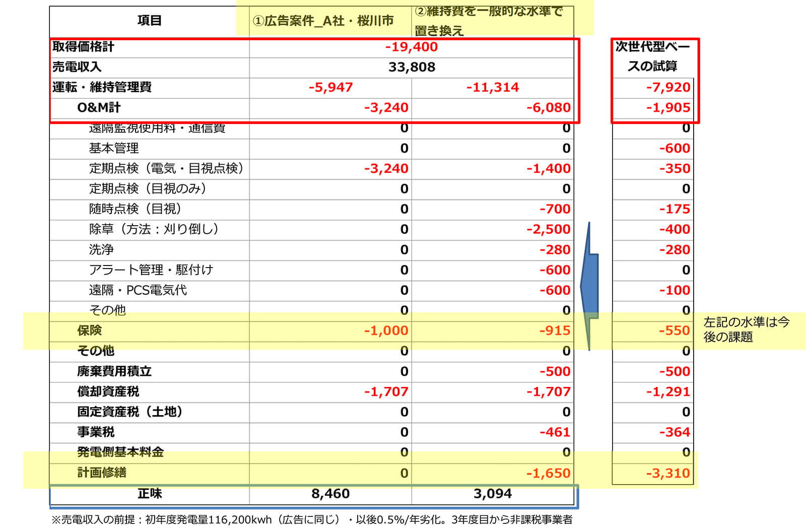Click the 償却資産税 value -1,291
This screenshot has width=806, height=532.
pos(667,391)
